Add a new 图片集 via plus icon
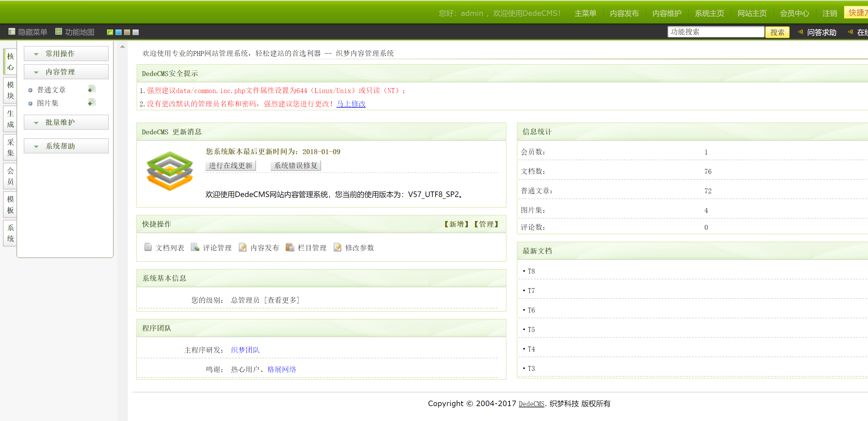This screenshot has height=421, width=868. coord(92,102)
